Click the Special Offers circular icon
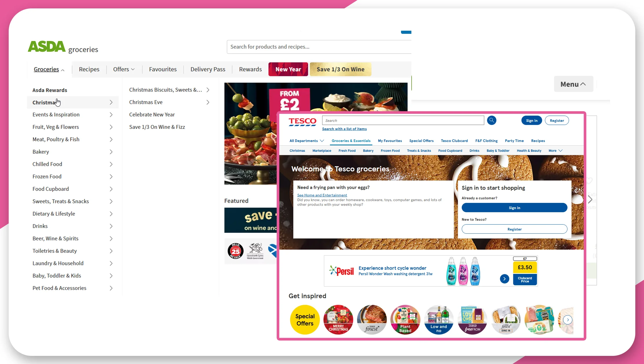Screen dimensions: 644x364 tap(305, 319)
